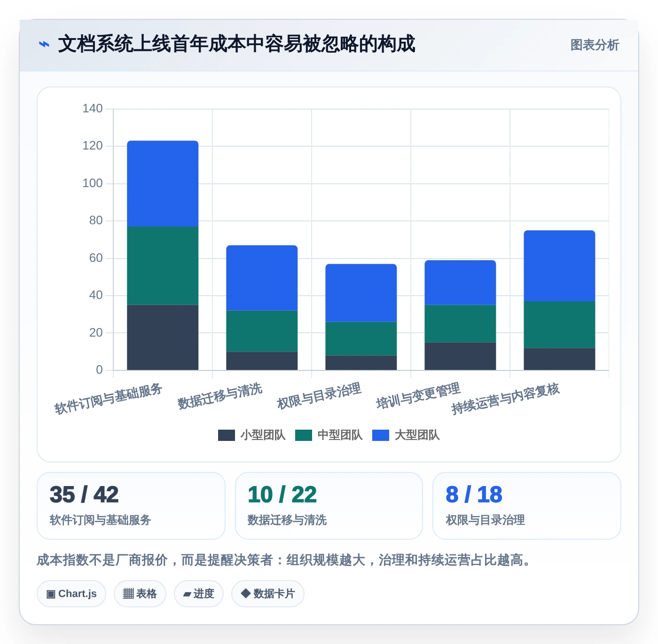The height and width of the screenshot is (644, 658).
Task: Click the small-team dark segment of 软件订阅与基础服务 bar
Action: tap(163, 338)
